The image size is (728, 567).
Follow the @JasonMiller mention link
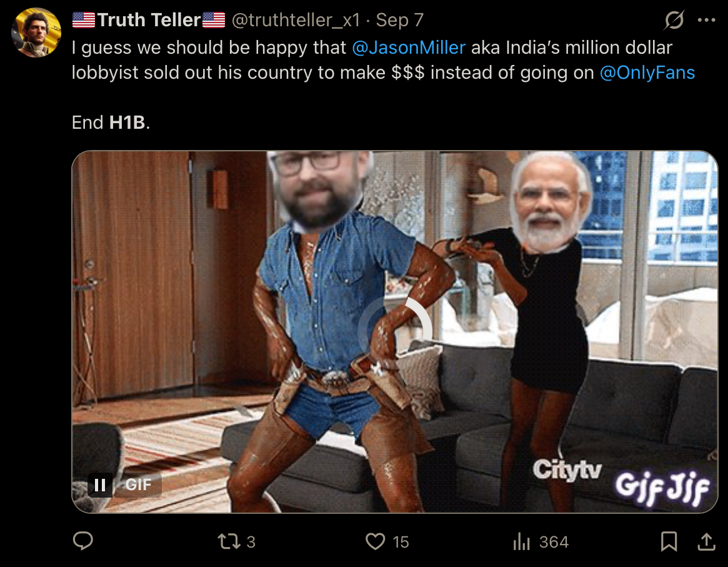[409, 48]
